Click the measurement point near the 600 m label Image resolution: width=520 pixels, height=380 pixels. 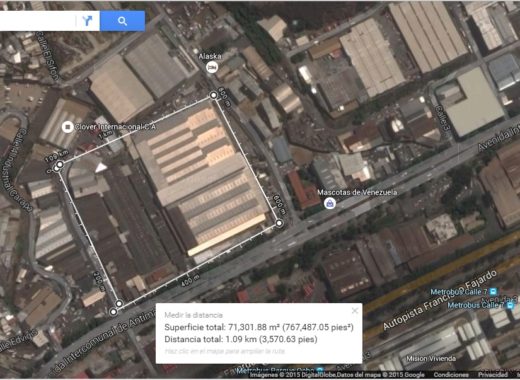(213, 95)
